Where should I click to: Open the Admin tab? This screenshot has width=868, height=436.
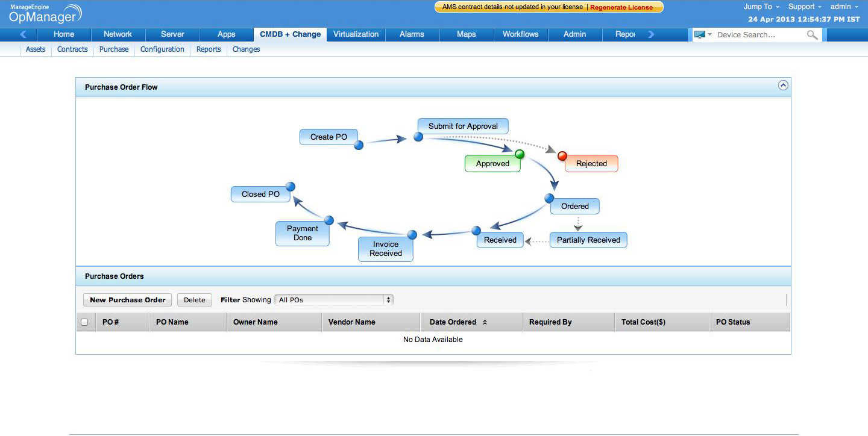click(x=575, y=34)
